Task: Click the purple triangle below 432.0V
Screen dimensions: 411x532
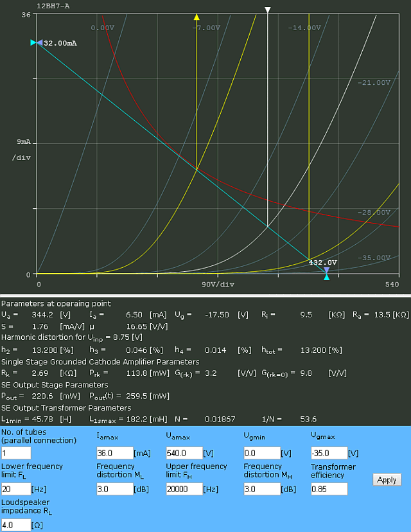Action: (326, 270)
